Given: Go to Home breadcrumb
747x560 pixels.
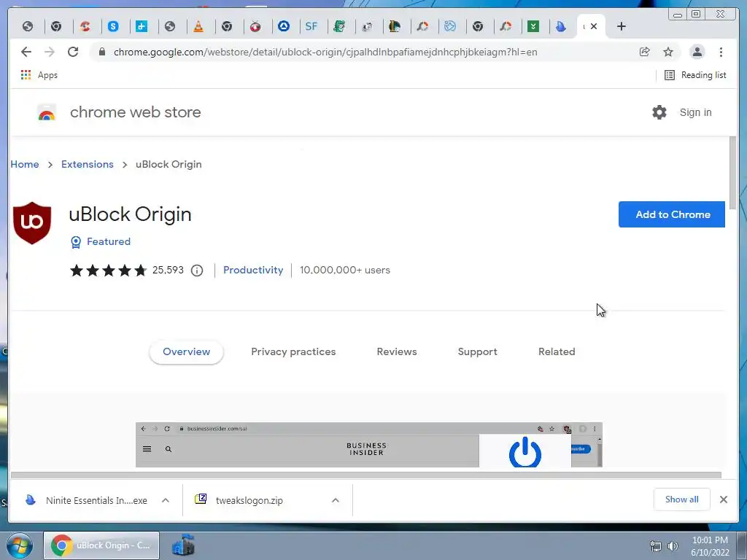Looking at the screenshot, I should point(25,164).
